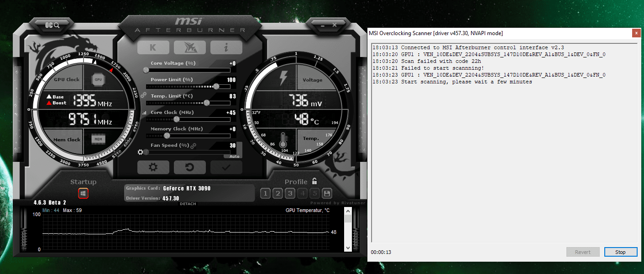This screenshot has height=274, width=644.
Task: Stop the overclocking scan
Action: [620, 252]
